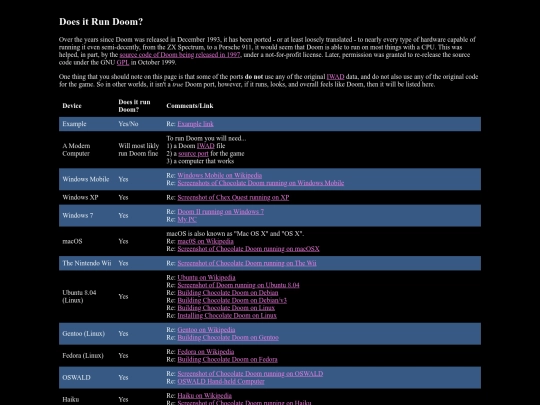Open Screenshot of Chocolate Doom on The Wii
This screenshot has height=405, width=540.
tap(247, 263)
